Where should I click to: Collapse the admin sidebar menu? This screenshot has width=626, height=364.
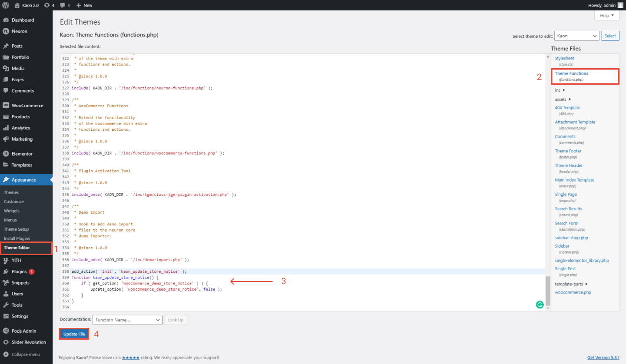(x=26, y=354)
